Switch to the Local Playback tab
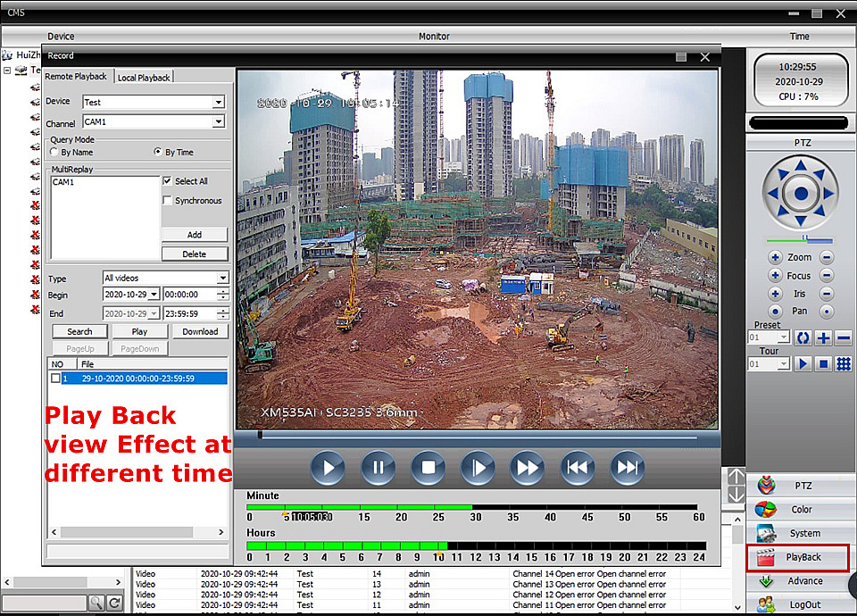 [144, 78]
